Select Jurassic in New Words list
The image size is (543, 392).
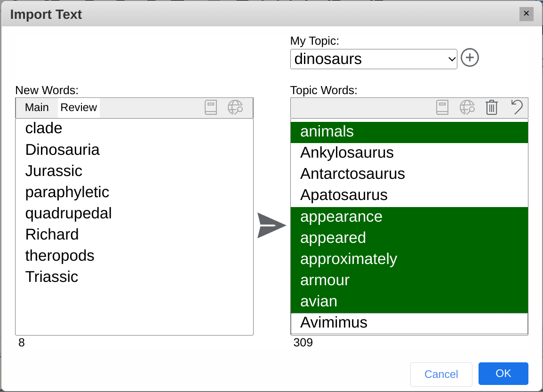pos(135,171)
